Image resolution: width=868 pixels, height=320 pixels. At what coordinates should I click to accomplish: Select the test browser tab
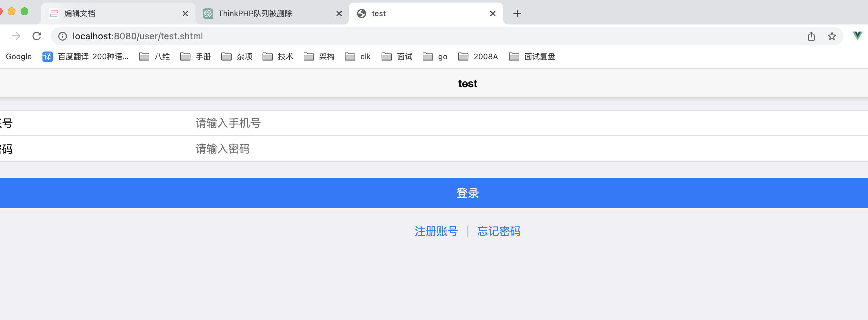click(426, 14)
